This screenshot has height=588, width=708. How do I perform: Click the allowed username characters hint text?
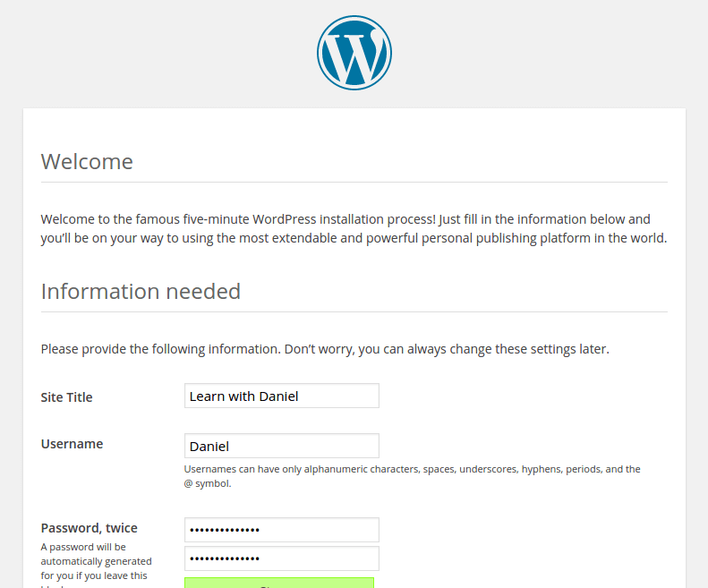(x=412, y=475)
